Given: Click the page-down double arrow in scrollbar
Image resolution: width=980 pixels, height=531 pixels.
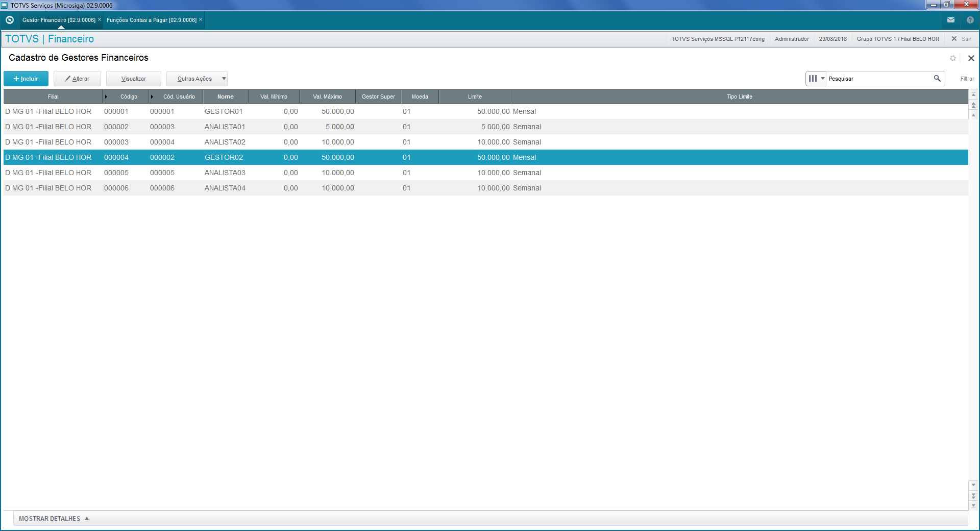Looking at the screenshot, I should [973, 495].
